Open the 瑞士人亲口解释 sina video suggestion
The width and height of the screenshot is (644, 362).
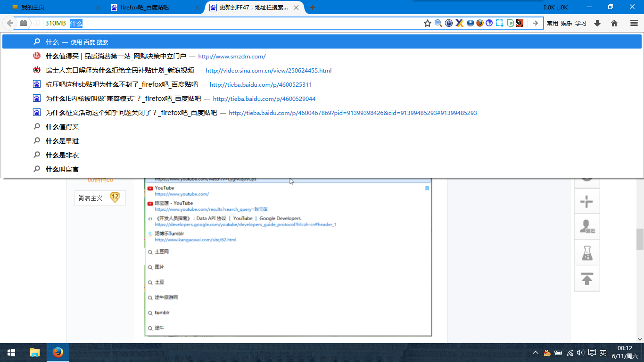(x=322, y=70)
